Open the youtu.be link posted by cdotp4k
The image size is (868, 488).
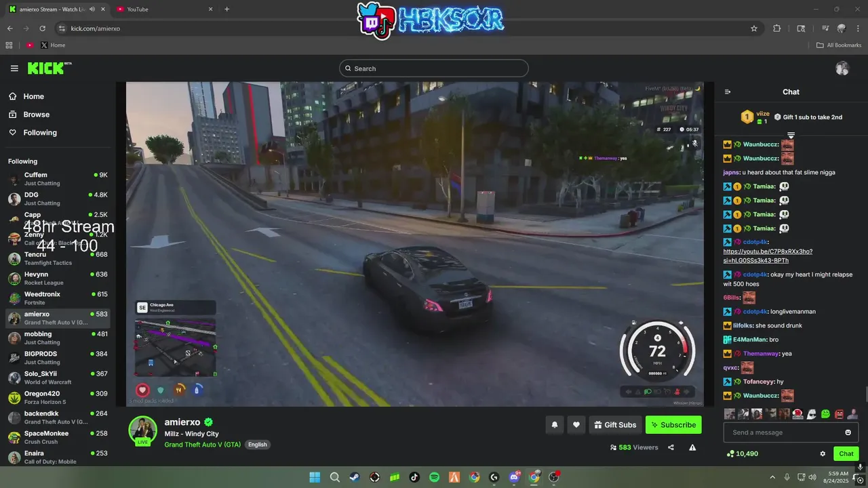click(768, 256)
